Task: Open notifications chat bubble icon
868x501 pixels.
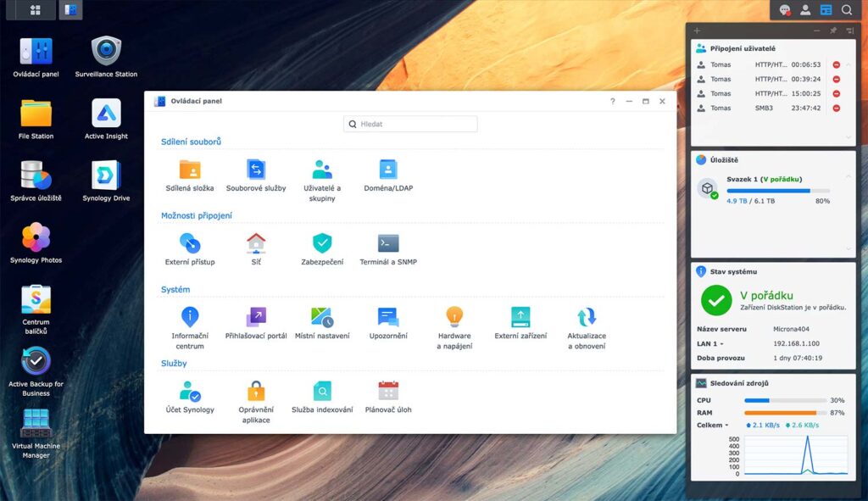Action: pos(784,10)
